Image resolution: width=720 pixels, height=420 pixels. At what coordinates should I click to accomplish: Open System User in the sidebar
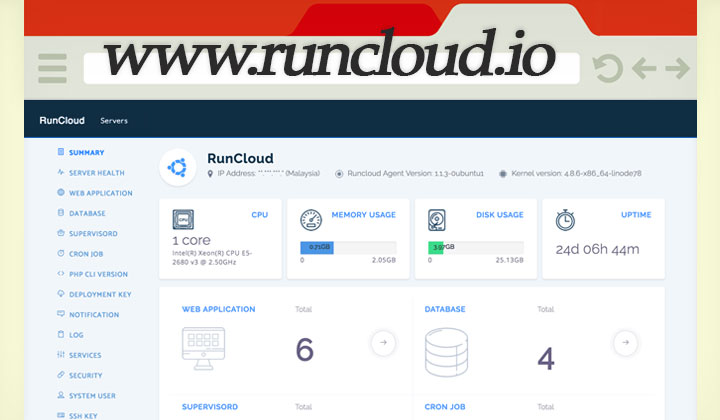pos(92,395)
